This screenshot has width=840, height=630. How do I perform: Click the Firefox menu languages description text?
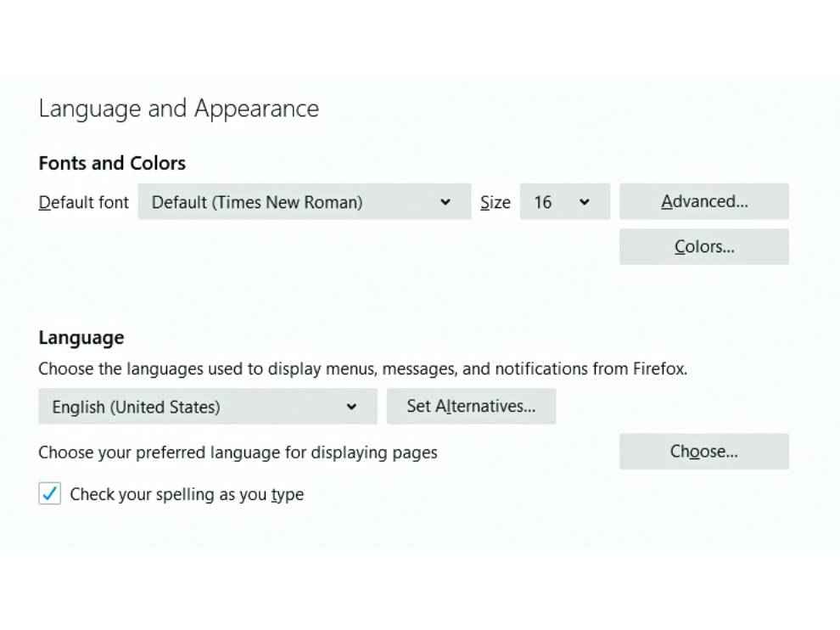[362, 369]
